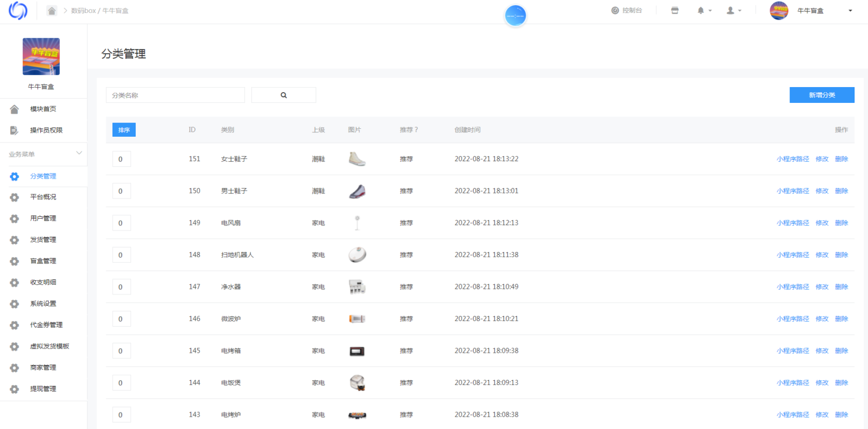The width and height of the screenshot is (868, 429).
Task: Click the 新增分类 button
Action: pos(822,95)
